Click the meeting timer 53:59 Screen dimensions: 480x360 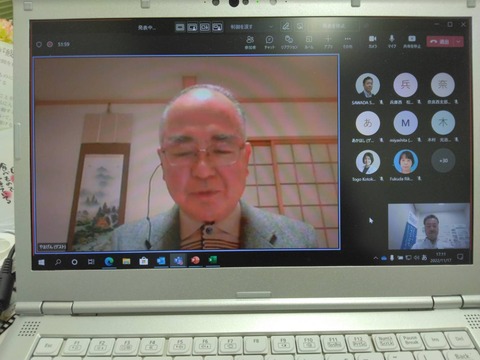[x=63, y=44]
